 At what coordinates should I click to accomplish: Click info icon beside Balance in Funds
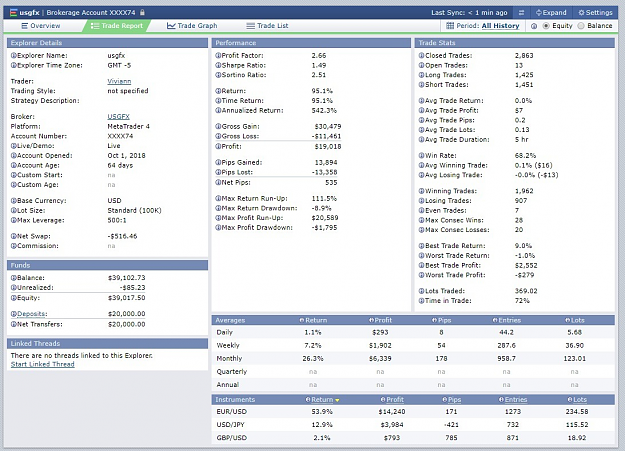click(14, 278)
